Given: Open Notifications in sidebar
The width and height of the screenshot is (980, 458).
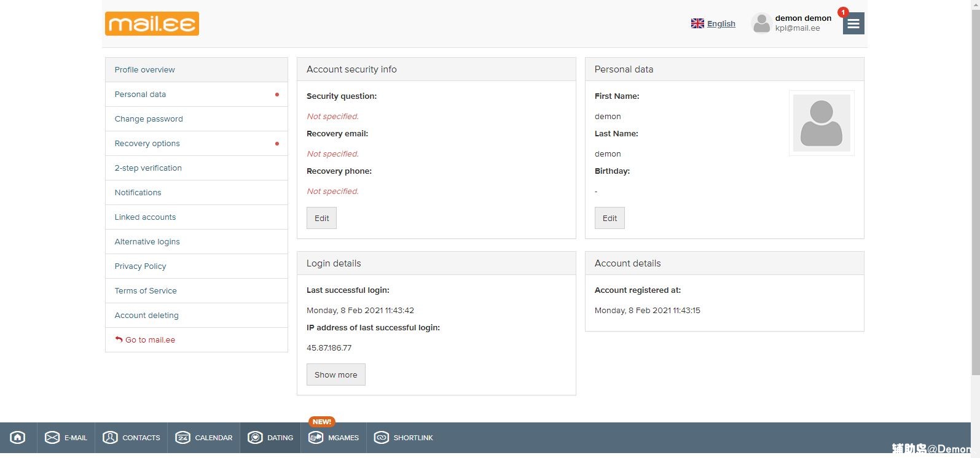Looking at the screenshot, I should pos(197,193).
